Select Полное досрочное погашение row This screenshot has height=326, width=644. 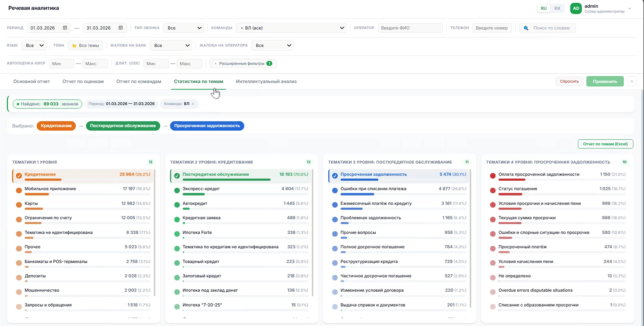(399, 249)
